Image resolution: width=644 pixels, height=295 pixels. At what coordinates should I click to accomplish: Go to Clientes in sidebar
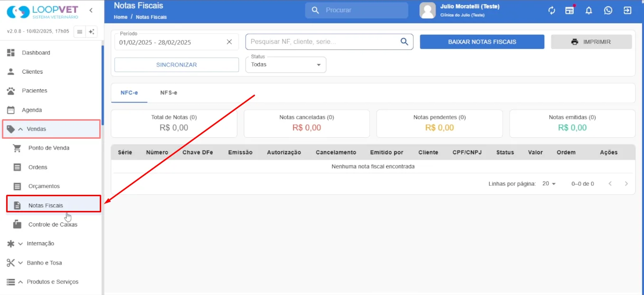tap(51, 72)
